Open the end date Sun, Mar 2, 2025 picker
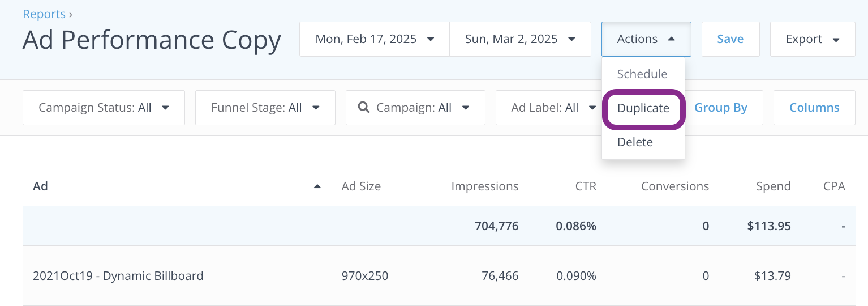The image size is (868, 306). click(520, 39)
